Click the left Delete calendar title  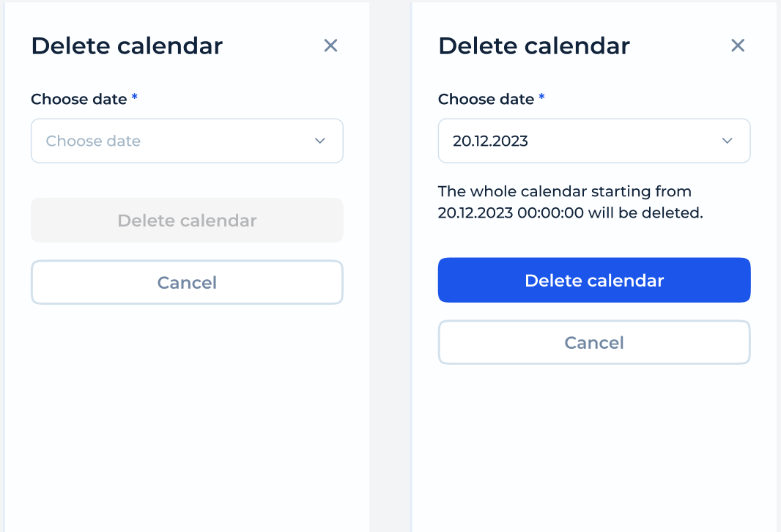pyautogui.click(x=126, y=45)
